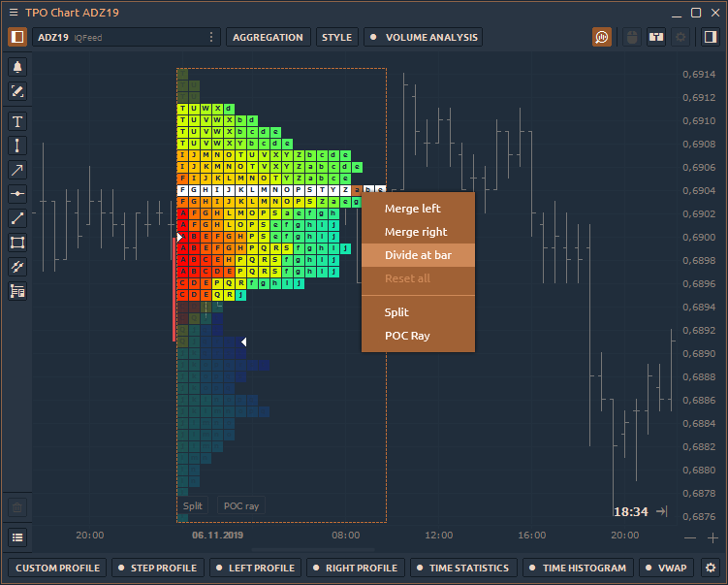Image resolution: width=728 pixels, height=585 pixels.
Task: Enable the Step Profile toggle
Action: (x=155, y=568)
